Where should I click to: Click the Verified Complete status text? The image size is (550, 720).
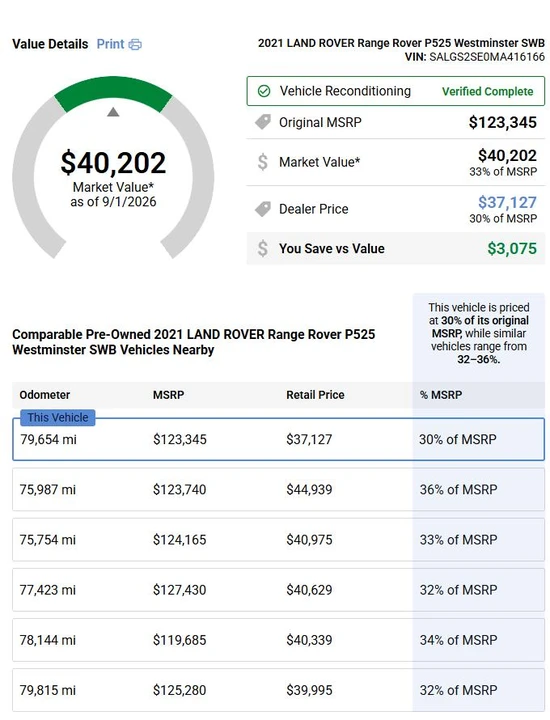488,91
